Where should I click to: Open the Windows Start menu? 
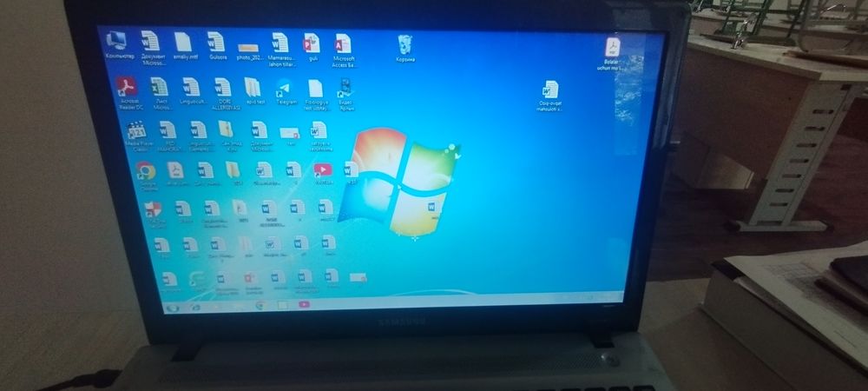click(172, 308)
